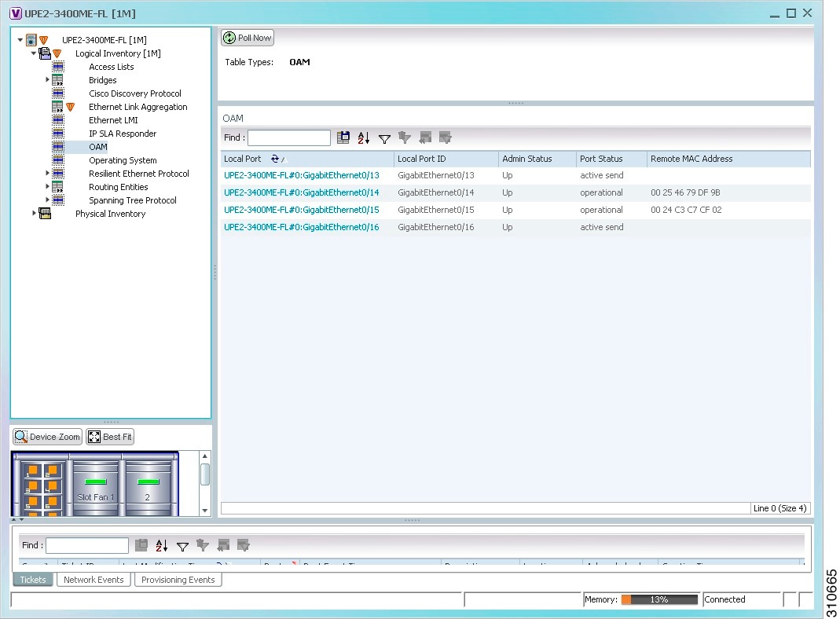Sort by the Remote MAC Address column header
This screenshot has width=840, height=619.
(x=728, y=159)
